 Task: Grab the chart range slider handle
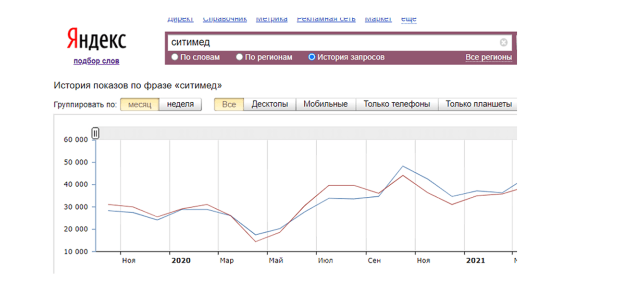96,133
